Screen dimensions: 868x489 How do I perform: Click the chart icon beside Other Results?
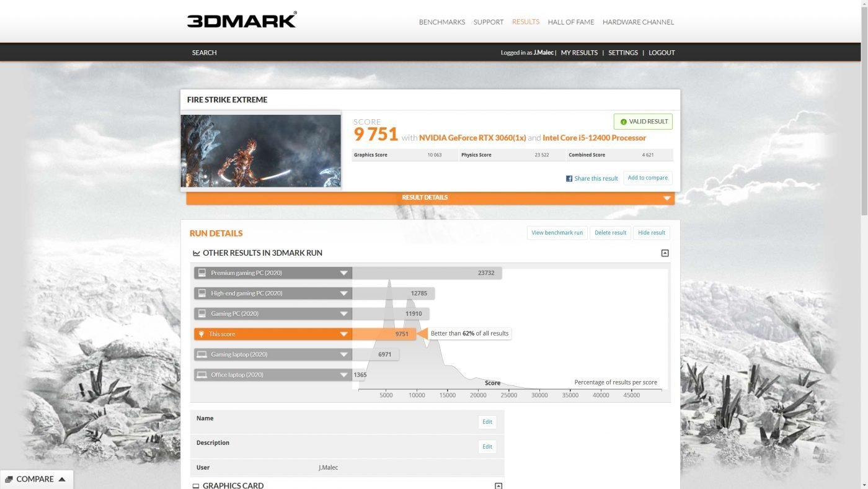click(196, 253)
